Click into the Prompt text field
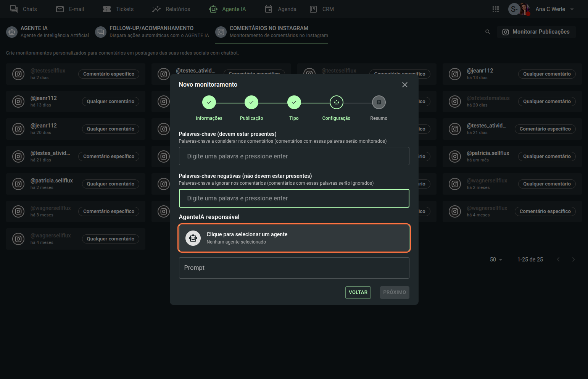The image size is (588, 379). (x=294, y=268)
